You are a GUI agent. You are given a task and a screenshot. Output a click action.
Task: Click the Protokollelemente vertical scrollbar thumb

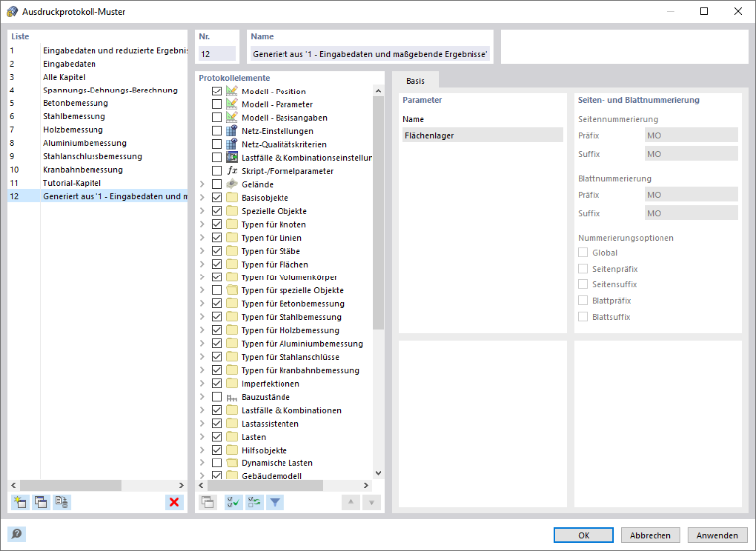click(378, 212)
